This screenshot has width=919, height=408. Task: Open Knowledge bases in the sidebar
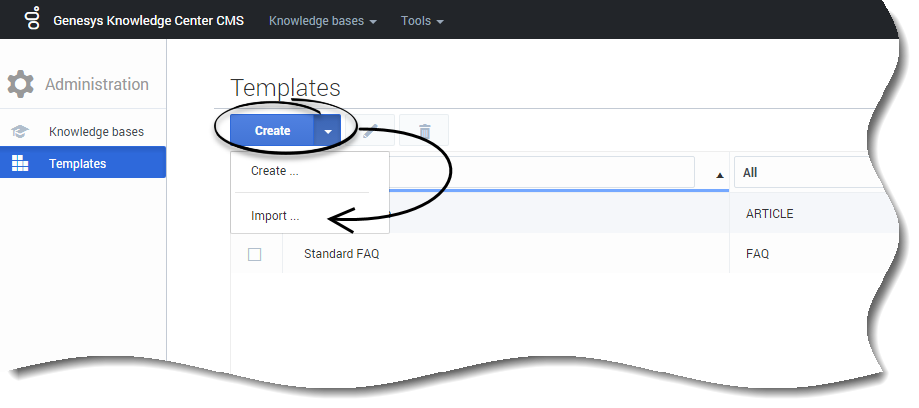[96, 131]
